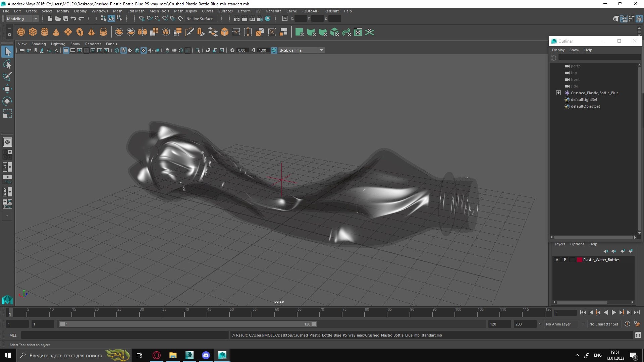This screenshot has width=644, height=362.
Task: Open the Render Settings clapperboard icon
Action: 260,19
